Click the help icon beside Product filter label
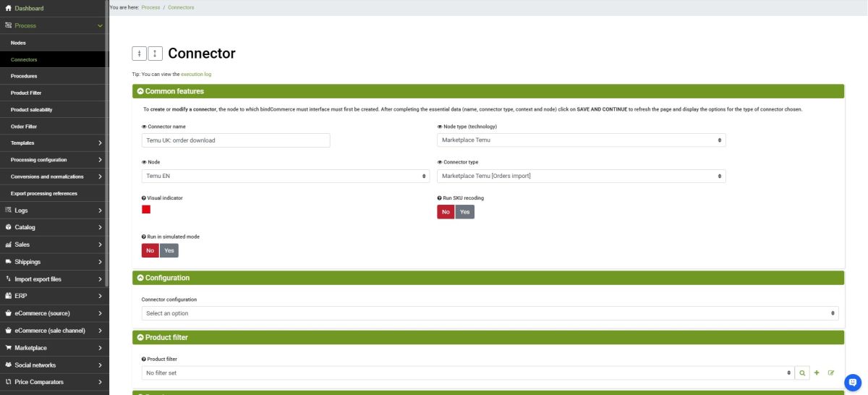The image size is (868, 395). point(144,360)
